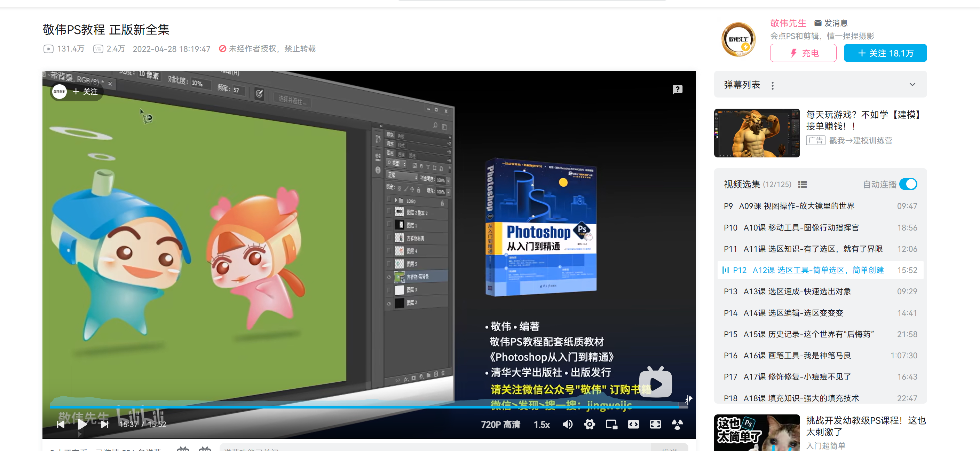Skip to the next video part
The width and height of the screenshot is (980, 451).
(105, 425)
